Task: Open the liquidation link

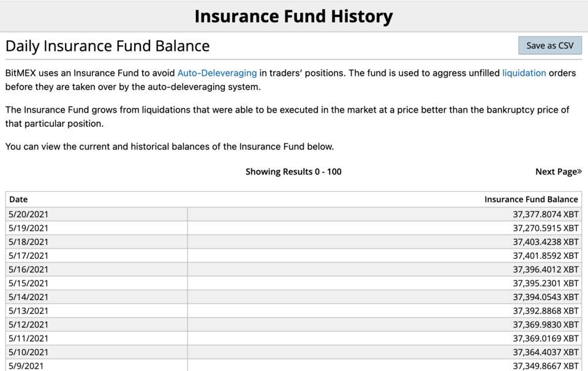Action: (x=524, y=73)
